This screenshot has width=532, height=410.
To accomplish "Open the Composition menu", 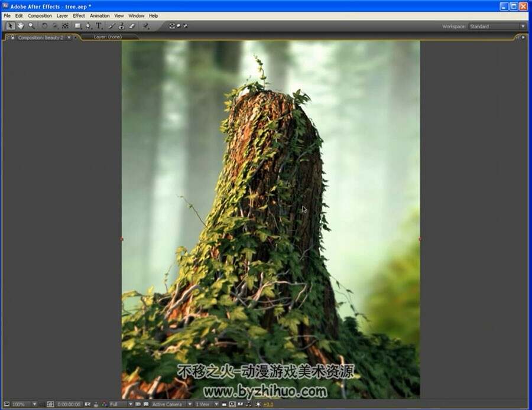I will [x=40, y=15].
